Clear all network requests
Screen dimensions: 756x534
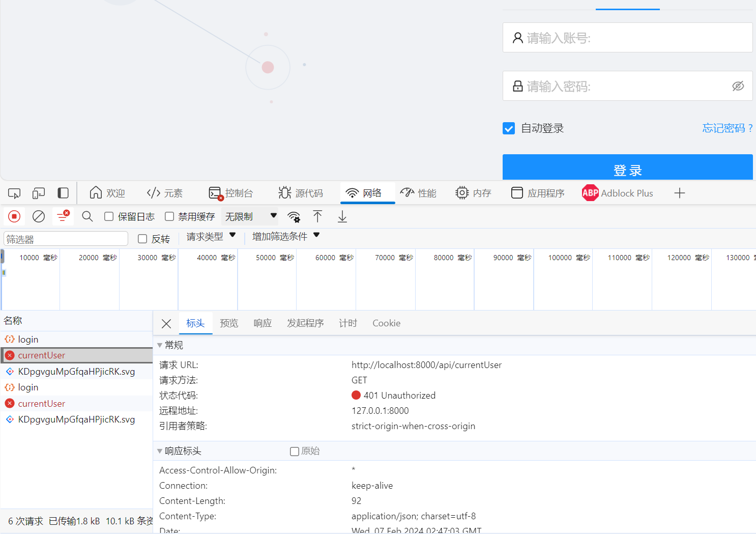38,216
